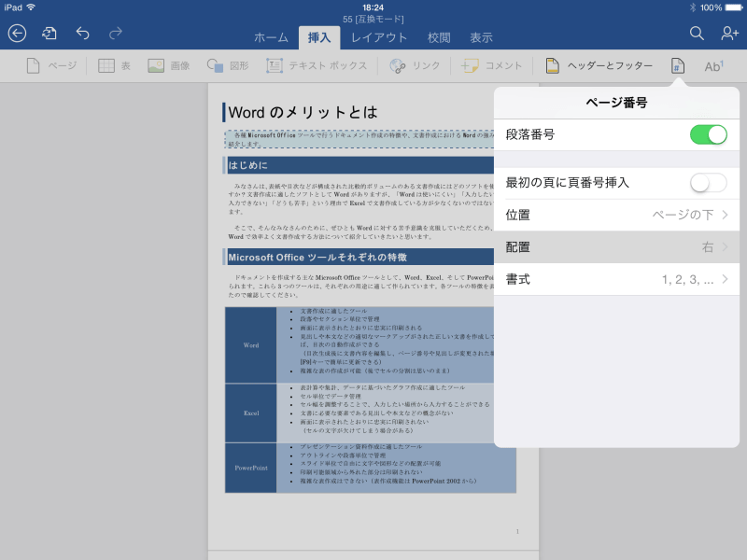Open the file share/save icon
This screenshot has height=560, width=747.
[x=49, y=34]
